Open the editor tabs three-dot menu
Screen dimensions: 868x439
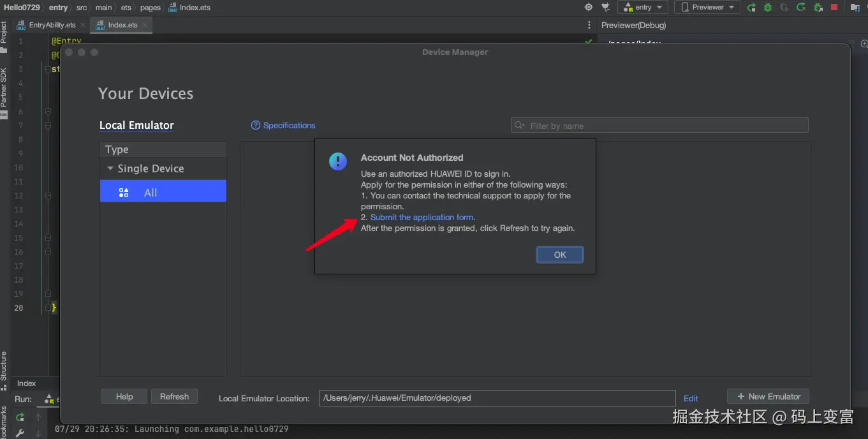point(589,25)
